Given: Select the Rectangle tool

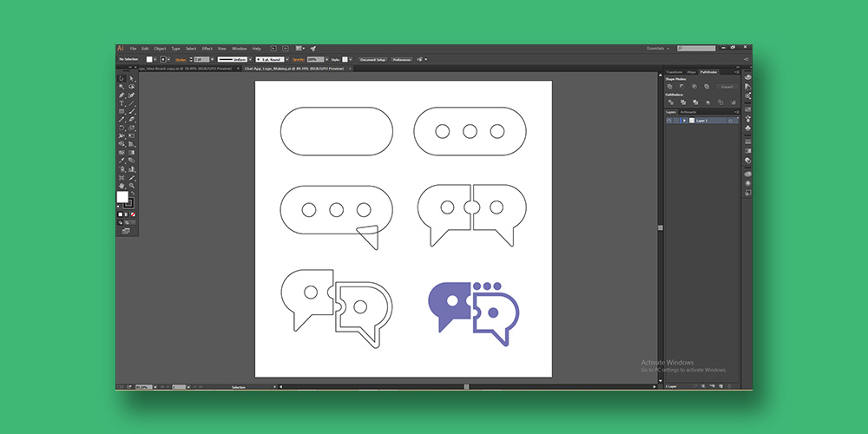Looking at the screenshot, I should click(x=122, y=111).
